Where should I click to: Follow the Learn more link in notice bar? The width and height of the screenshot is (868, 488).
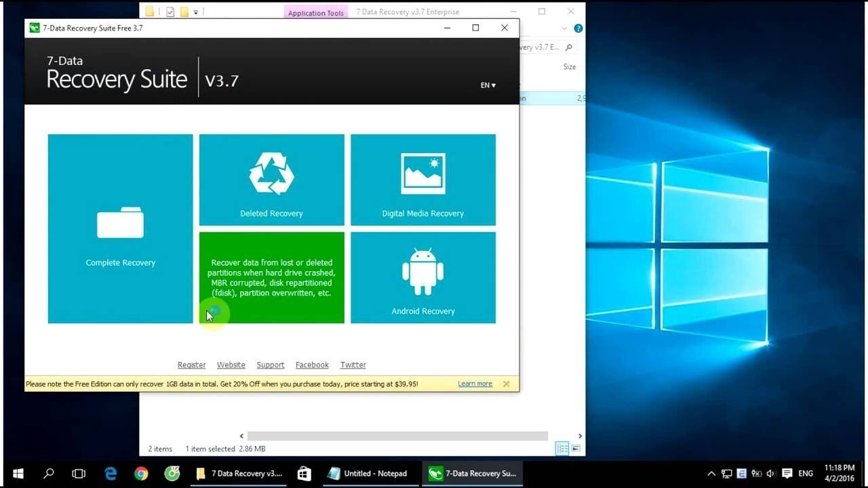point(475,384)
